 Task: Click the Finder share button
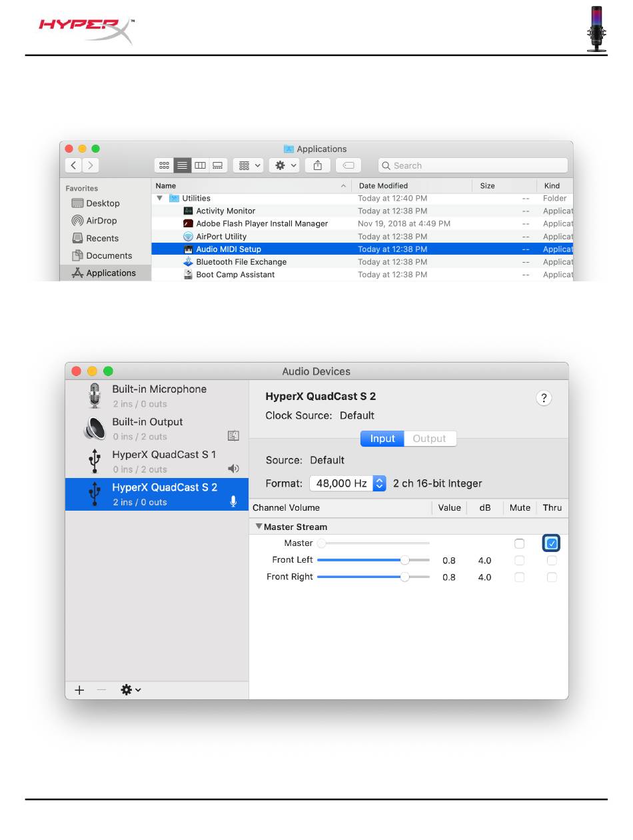tap(318, 165)
